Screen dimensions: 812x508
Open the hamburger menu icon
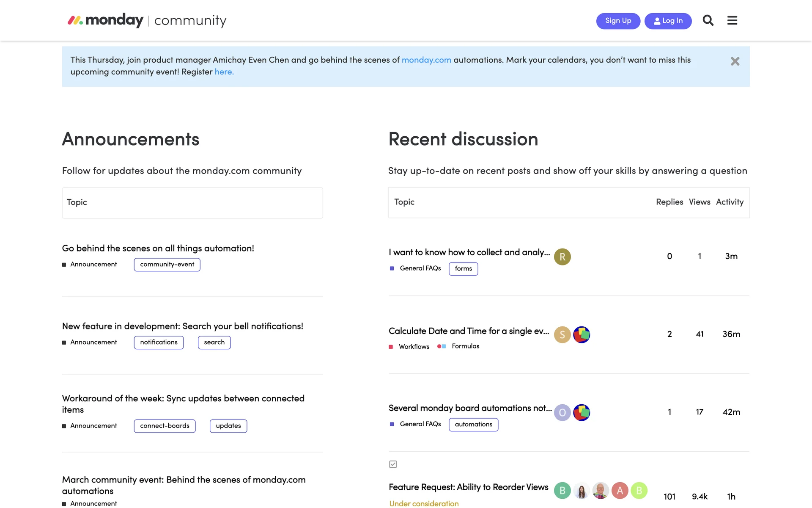click(x=732, y=20)
